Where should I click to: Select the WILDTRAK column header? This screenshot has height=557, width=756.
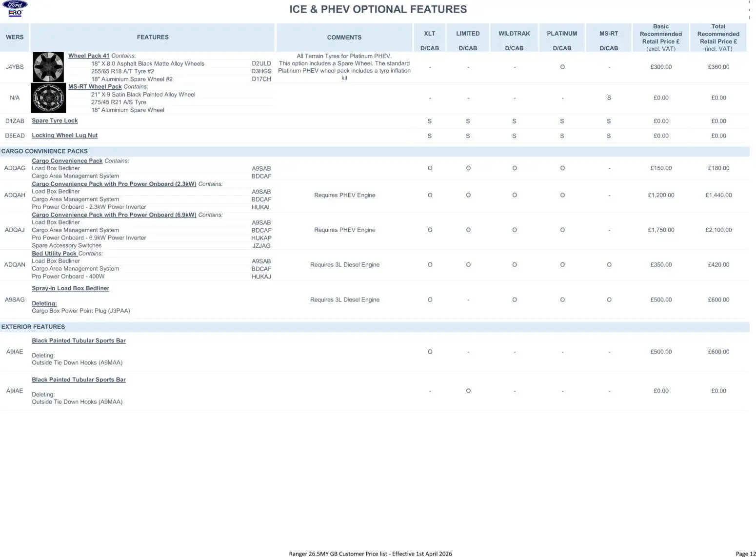514,37
